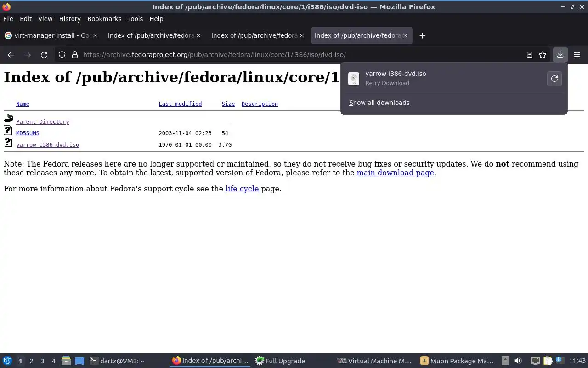Open the clipboard manager tray icon
This screenshot has width=588, height=368.
pos(548,361)
